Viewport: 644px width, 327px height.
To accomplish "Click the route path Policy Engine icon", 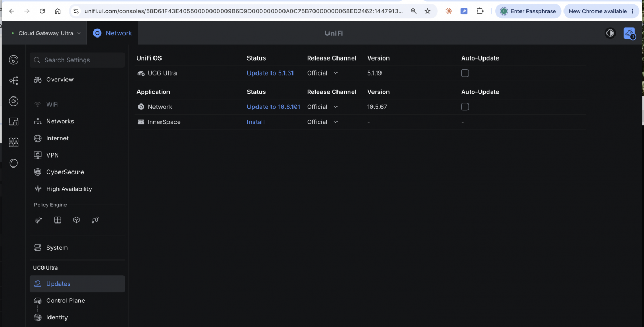I will click(95, 220).
